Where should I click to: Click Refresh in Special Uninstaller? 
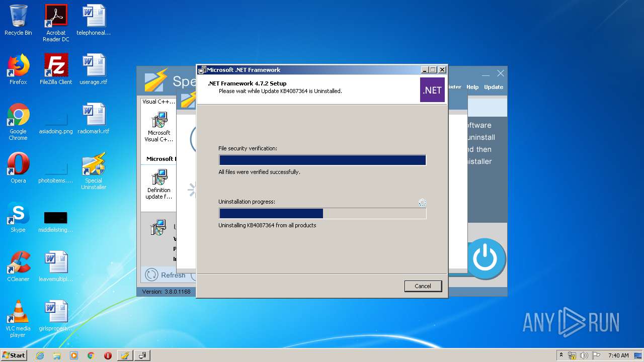(x=166, y=275)
